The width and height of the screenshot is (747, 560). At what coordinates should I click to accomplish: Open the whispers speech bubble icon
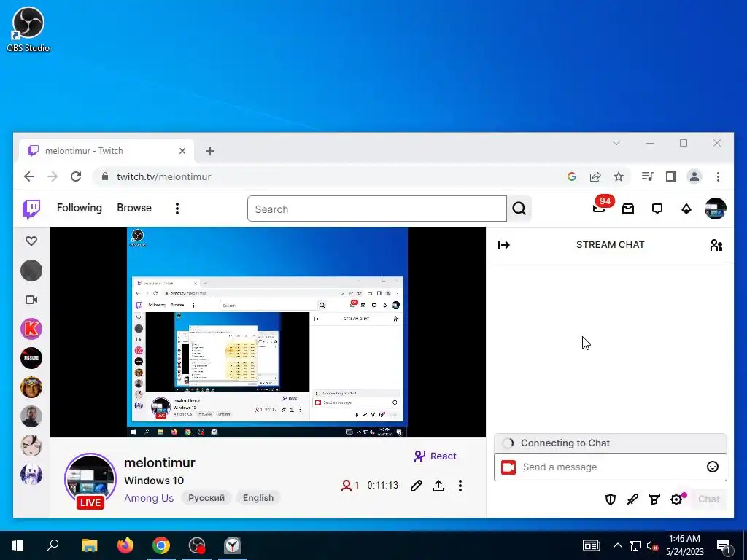[657, 209]
